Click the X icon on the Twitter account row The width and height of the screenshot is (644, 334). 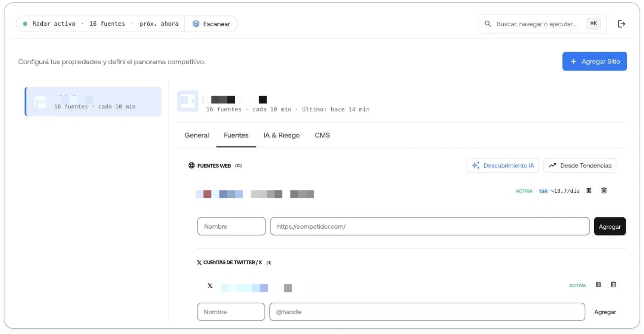coord(210,286)
